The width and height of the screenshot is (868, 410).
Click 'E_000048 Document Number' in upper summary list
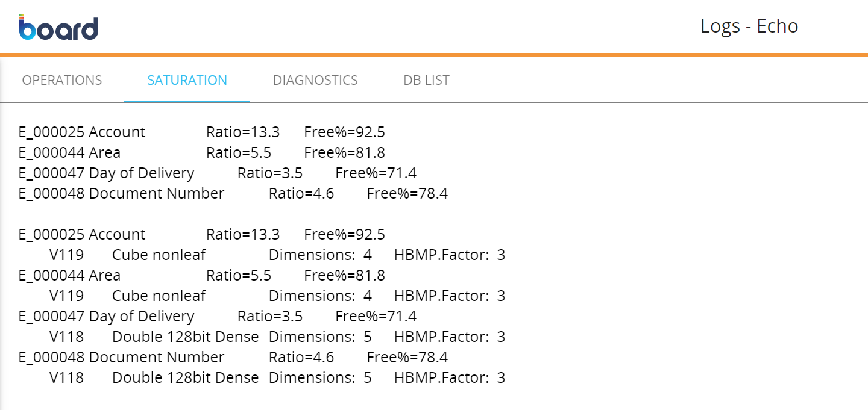click(121, 194)
